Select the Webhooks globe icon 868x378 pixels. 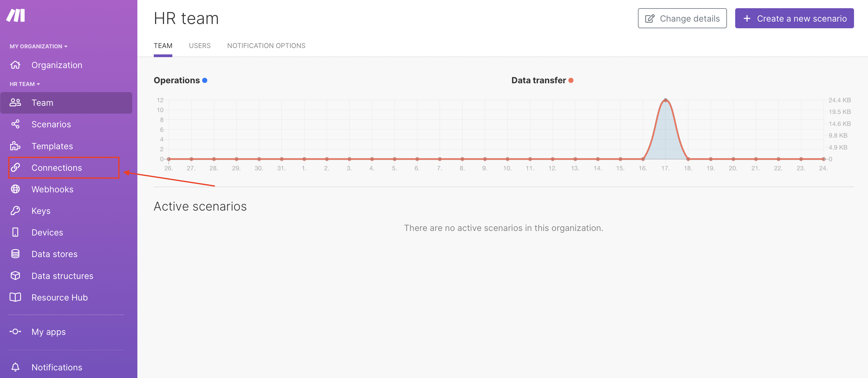point(15,189)
